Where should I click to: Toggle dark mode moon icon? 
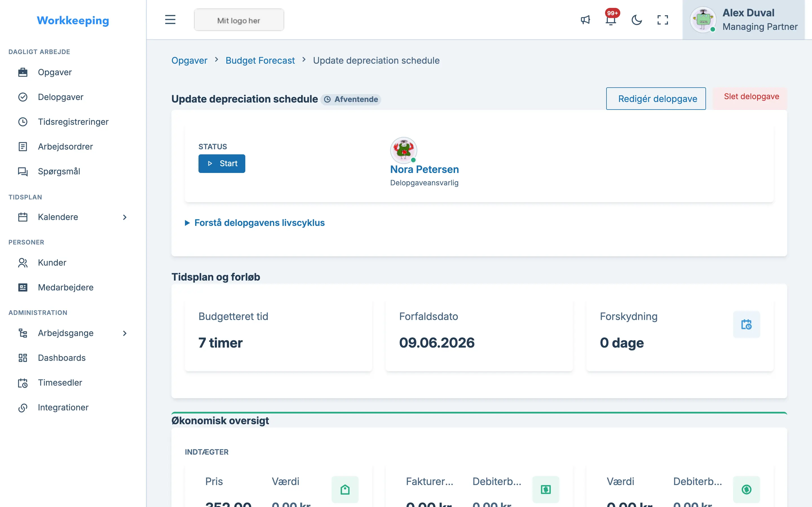point(637,20)
